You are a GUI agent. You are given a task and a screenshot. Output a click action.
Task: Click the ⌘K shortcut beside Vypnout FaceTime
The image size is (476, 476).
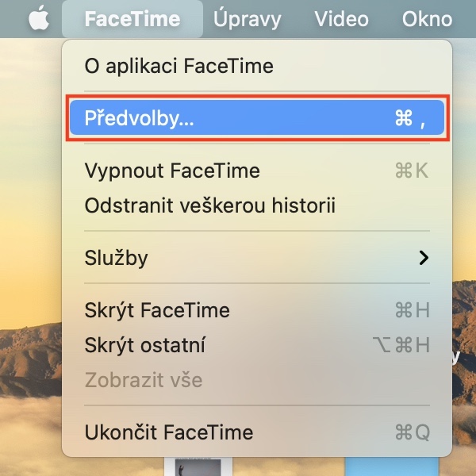412,171
